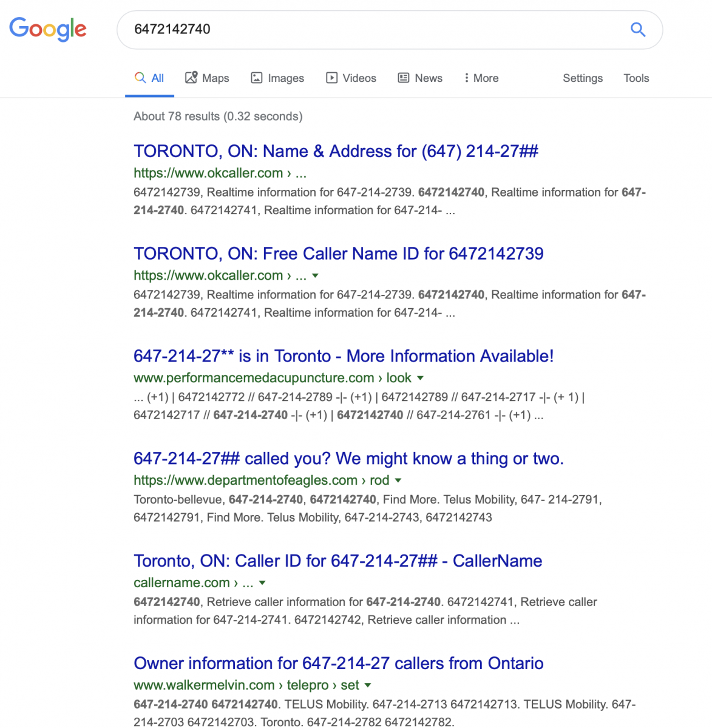712x728 pixels.
Task: Open "647-214-27## called you?" result link
Action: coord(348,459)
